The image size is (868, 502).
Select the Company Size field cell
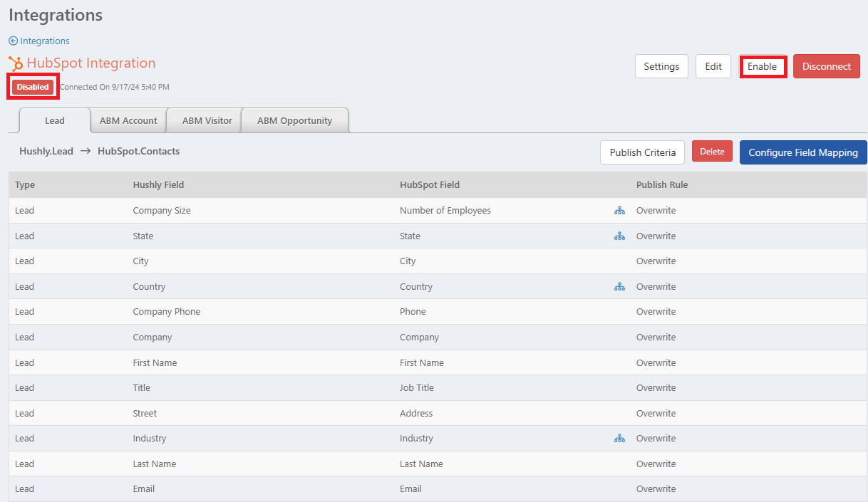(162, 211)
